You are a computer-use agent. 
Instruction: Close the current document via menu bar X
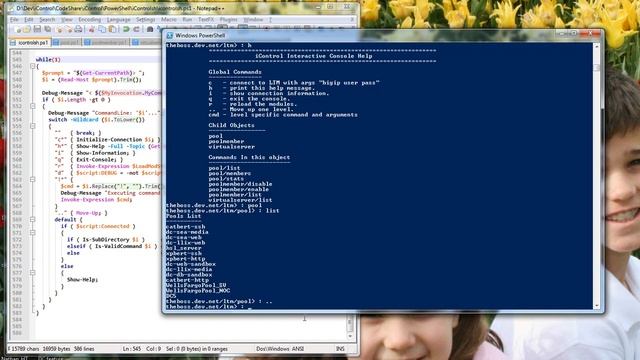pyautogui.click(x=352, y=19)
